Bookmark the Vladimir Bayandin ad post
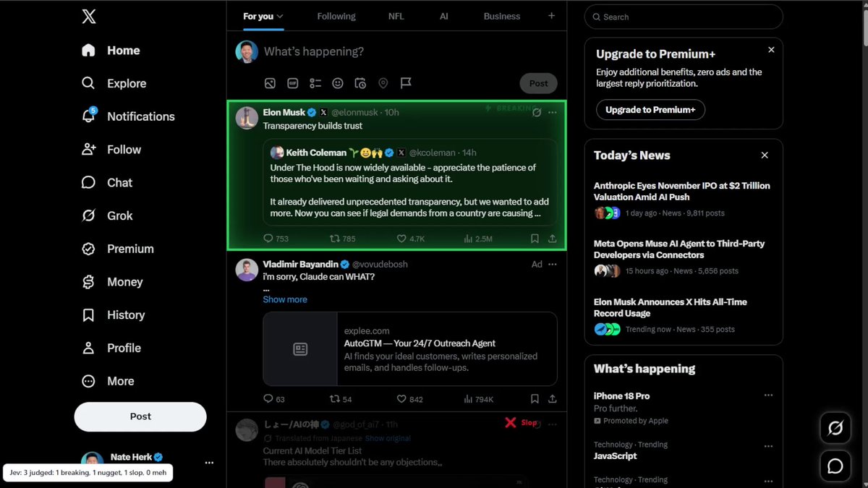Image resolution: width=868 pixels, height=488 pixels. [535, 399]
